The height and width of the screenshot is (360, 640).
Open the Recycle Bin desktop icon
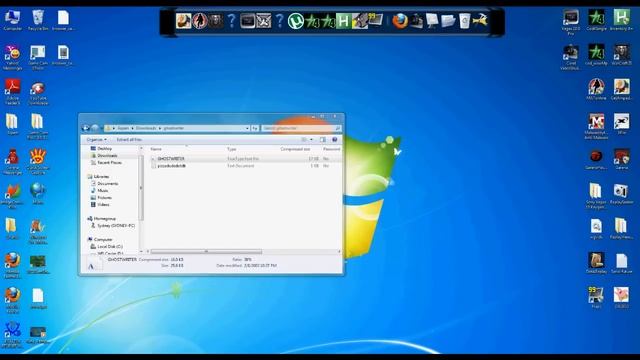(x=38, y=20)
